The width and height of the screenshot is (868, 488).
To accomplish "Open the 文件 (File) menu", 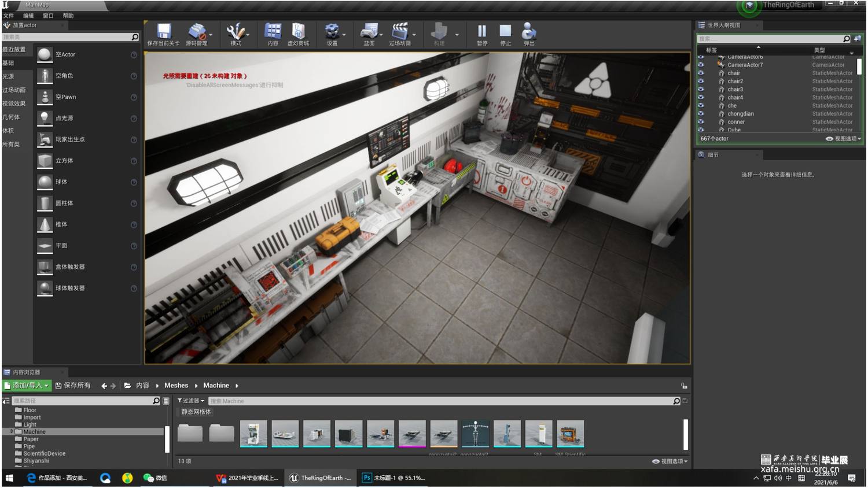I will [x=9, y=16].
